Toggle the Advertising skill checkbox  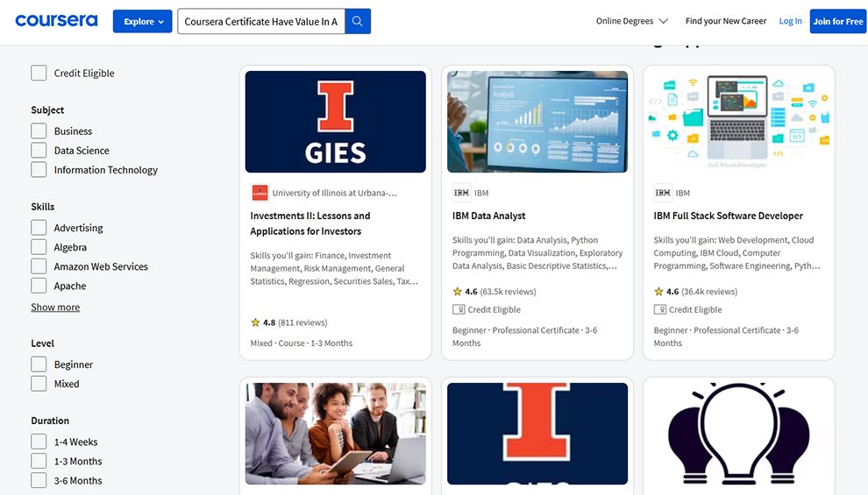[x=39, y=228]
